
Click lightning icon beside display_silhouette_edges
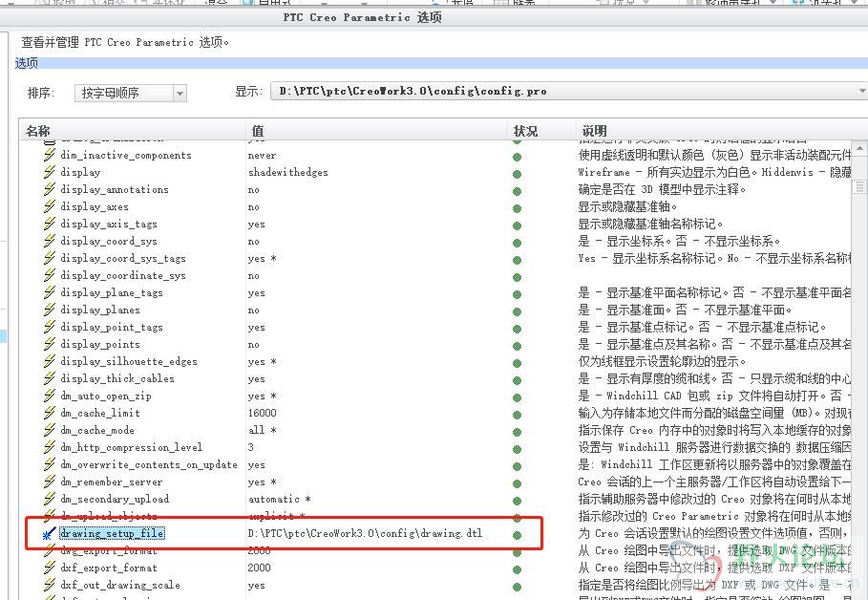tap(50, 361)
